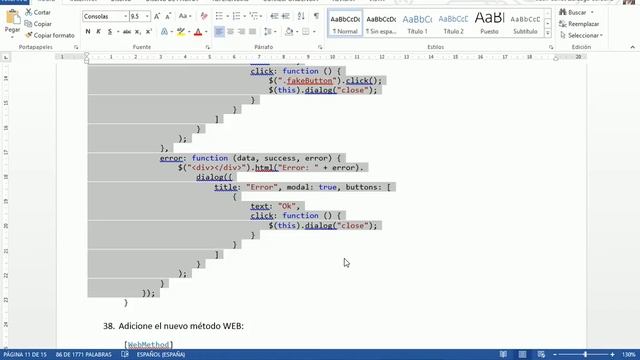Switch to web layout view
The image size is (640, 360).
tap(541, 355)
